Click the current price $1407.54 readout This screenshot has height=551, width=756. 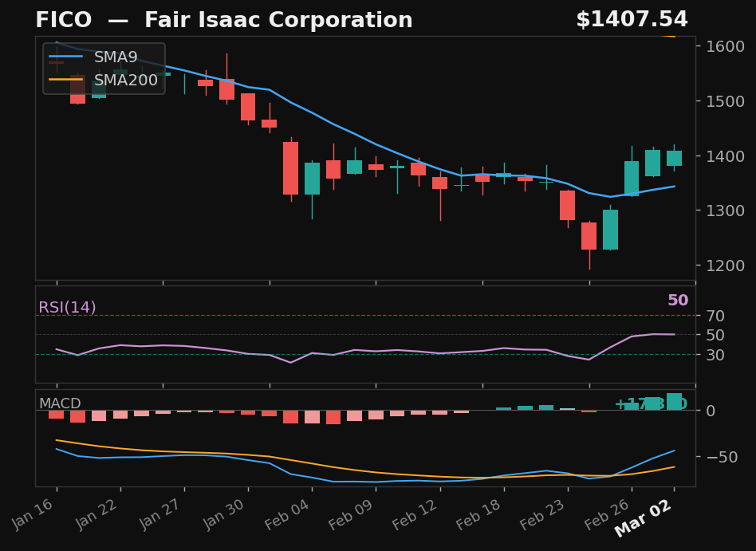(634, 18)
